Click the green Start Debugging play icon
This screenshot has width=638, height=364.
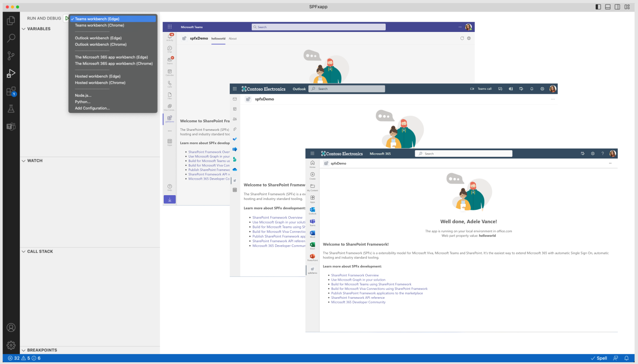pos(67,19)
